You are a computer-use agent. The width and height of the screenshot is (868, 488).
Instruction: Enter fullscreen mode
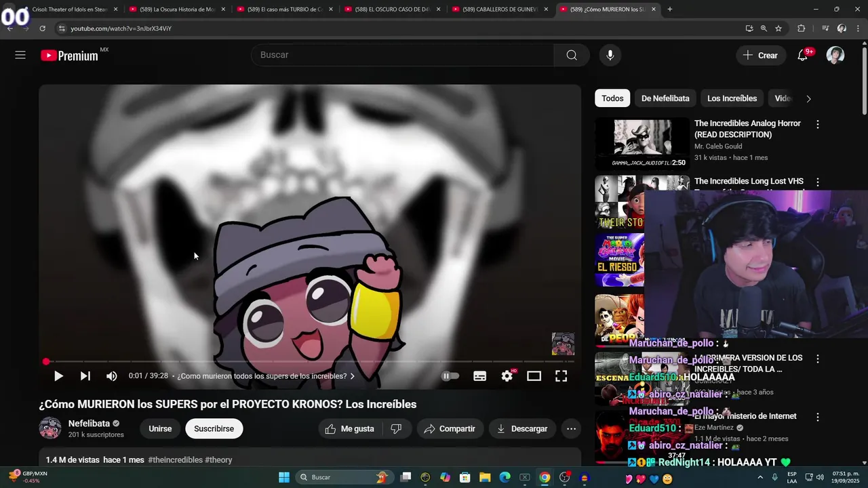(x=561, y=376)
